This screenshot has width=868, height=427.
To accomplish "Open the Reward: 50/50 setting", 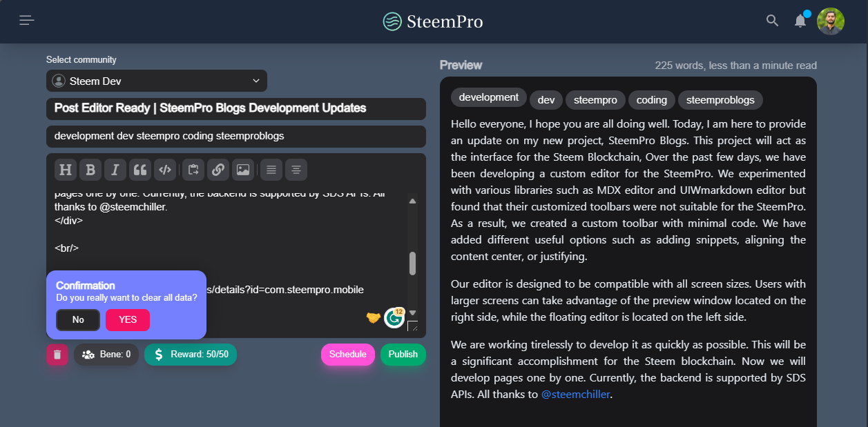I will pos(191,355).
